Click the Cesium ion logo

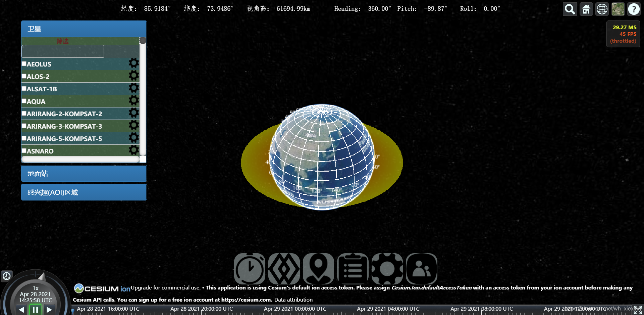(102, 288)
